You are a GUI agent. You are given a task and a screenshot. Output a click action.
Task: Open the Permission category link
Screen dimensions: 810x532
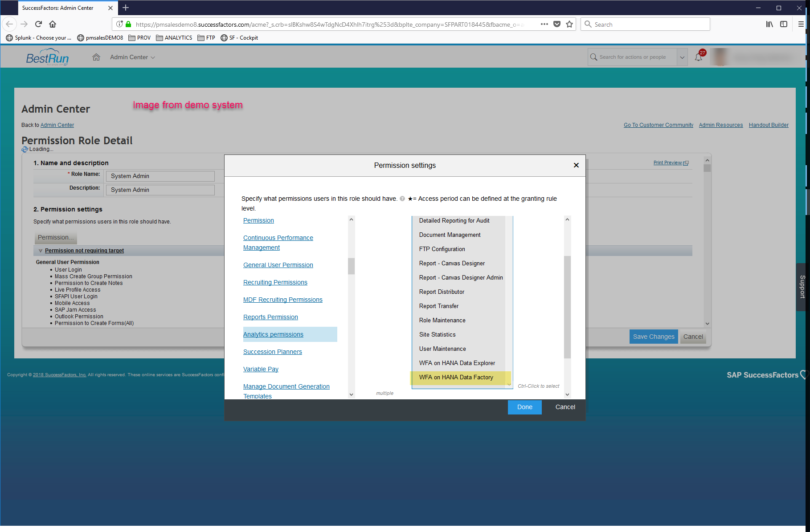tap(258, 220)
